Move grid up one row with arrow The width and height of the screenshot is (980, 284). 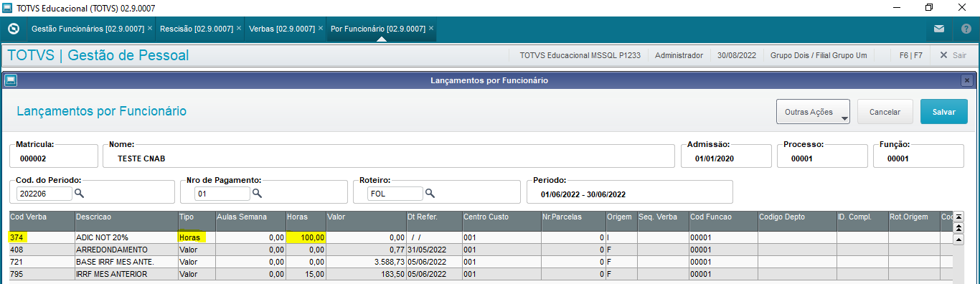pyautogui.click(x=958, y=239)
